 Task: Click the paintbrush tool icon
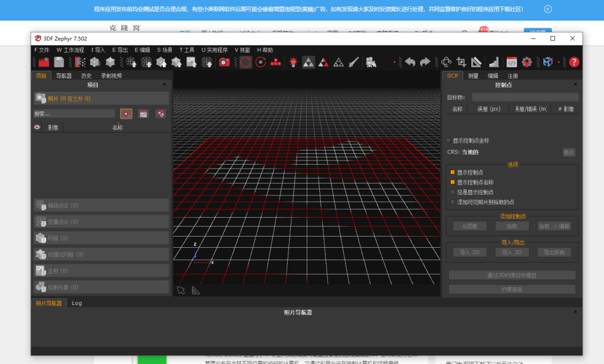point(354,62)
